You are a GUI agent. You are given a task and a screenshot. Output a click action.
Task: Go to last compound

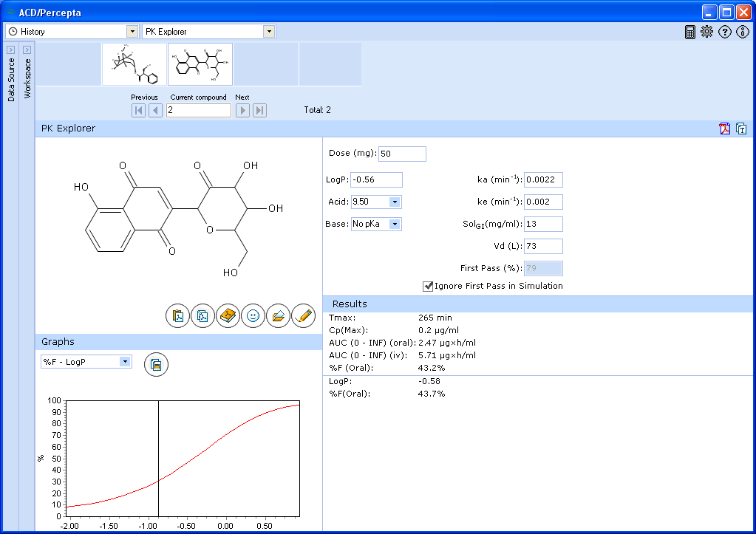coord(259,110)
